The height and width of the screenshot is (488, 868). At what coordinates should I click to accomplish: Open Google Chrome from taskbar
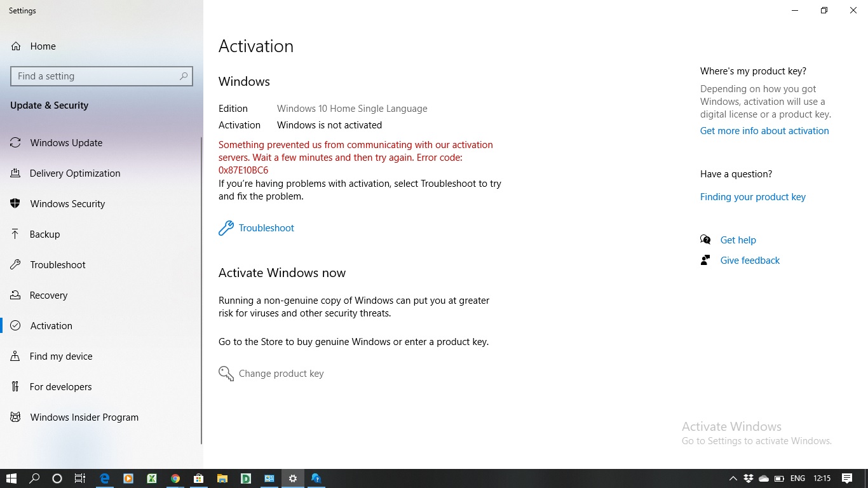pyautogui.click(x=175, y=478)
